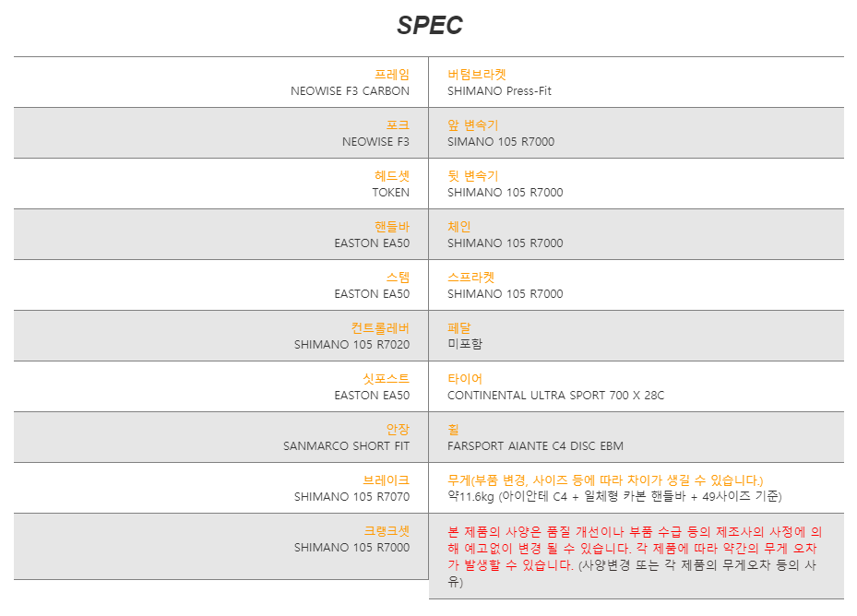Screen dimensions: 857x616
Task: Click FARSPORT AIANTE C4 DISC EBM
Action: click(535, 446)
